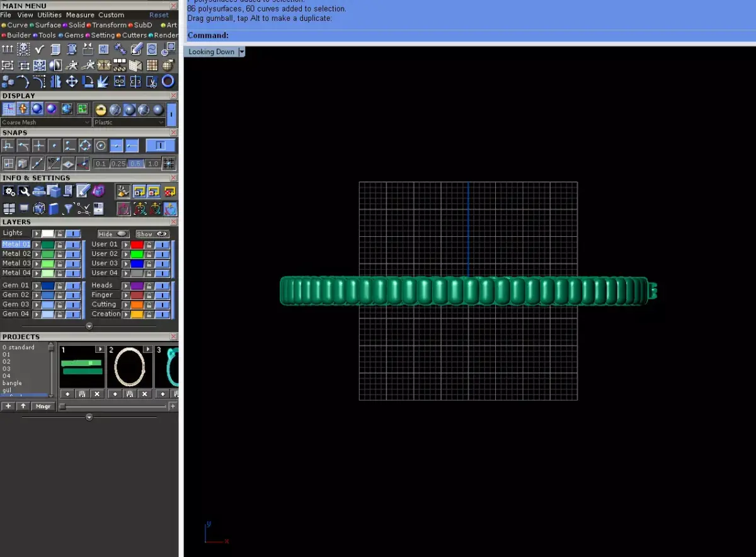Viewport: 756px width, 557px height.
Task: Open the Transform menu
Action: pos(110,25)
